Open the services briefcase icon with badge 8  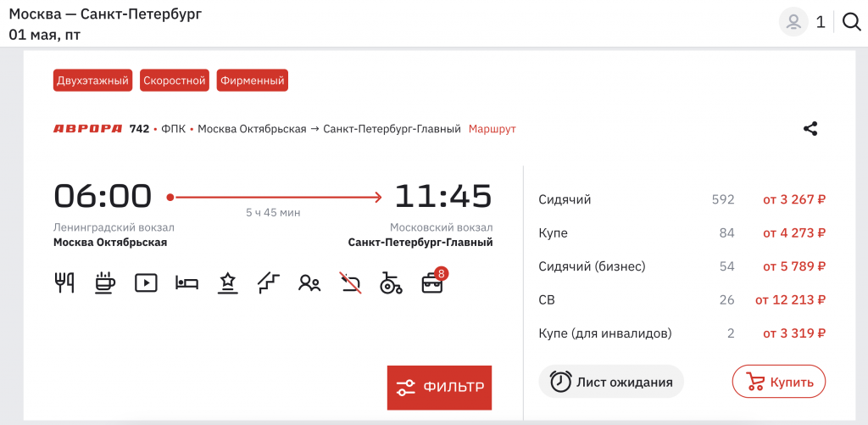coord(432,282)
